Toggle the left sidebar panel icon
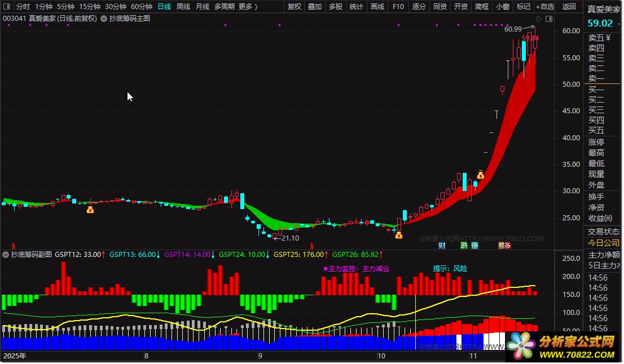The width and height of the screenshot is (624, 364). [x=6, y=6]
